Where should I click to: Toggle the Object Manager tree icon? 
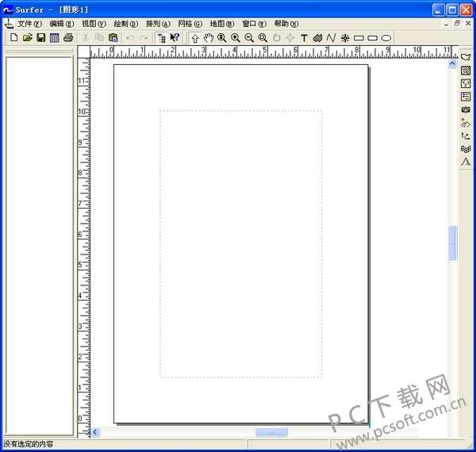162,38
